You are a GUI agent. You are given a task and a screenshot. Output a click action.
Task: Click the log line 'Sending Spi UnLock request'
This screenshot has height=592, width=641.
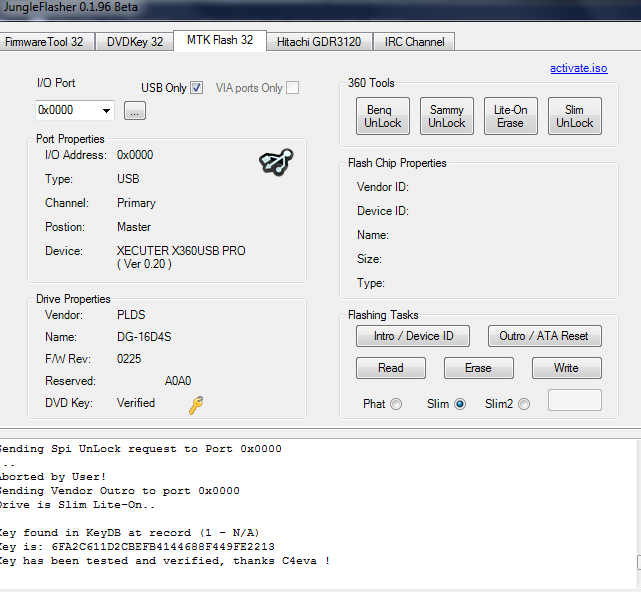[x=141, y=449]
